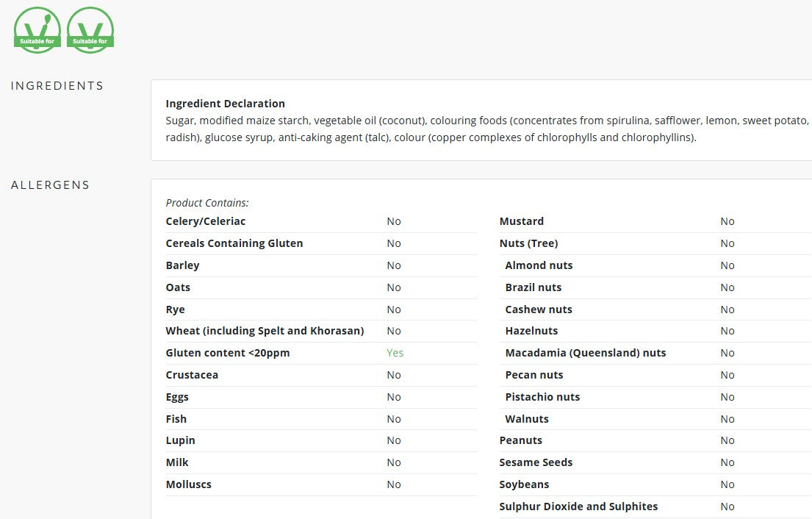The height and width of the screenshot is (519, 812).
Task: Click the plain green V 'Suitable for' badge
Action: [90, 30]
